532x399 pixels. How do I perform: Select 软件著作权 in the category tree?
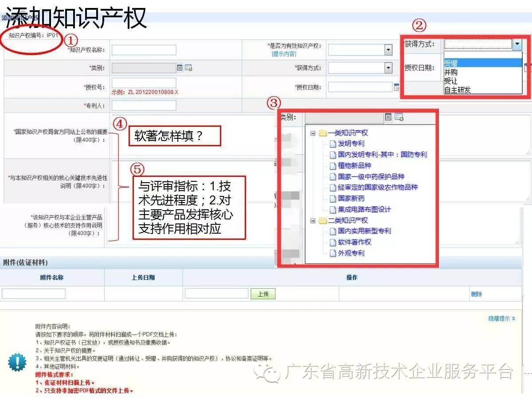click(x=354, y=242)
